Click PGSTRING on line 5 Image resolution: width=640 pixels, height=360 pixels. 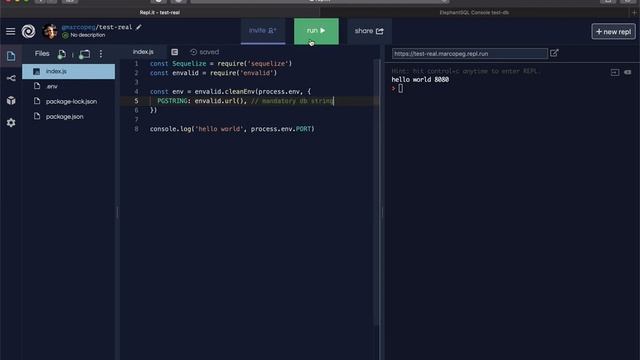(172, 101)
